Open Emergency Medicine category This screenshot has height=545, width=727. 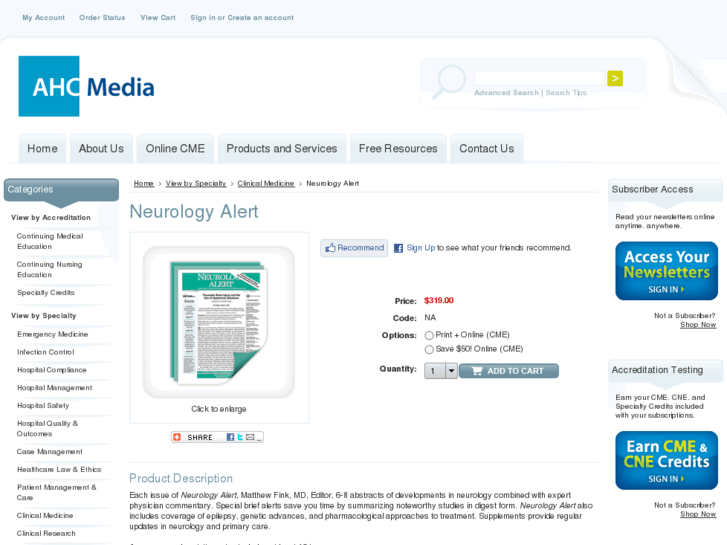[x=52, y=334]
